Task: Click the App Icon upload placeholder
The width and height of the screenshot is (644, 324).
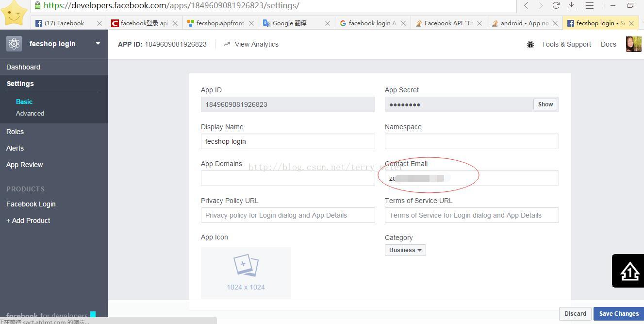Action: coord(246,273)
